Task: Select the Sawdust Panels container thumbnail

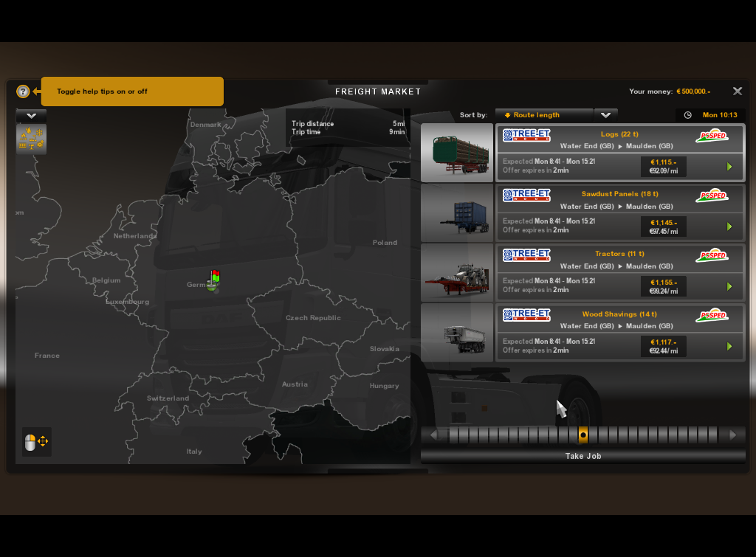Action: 457,213
